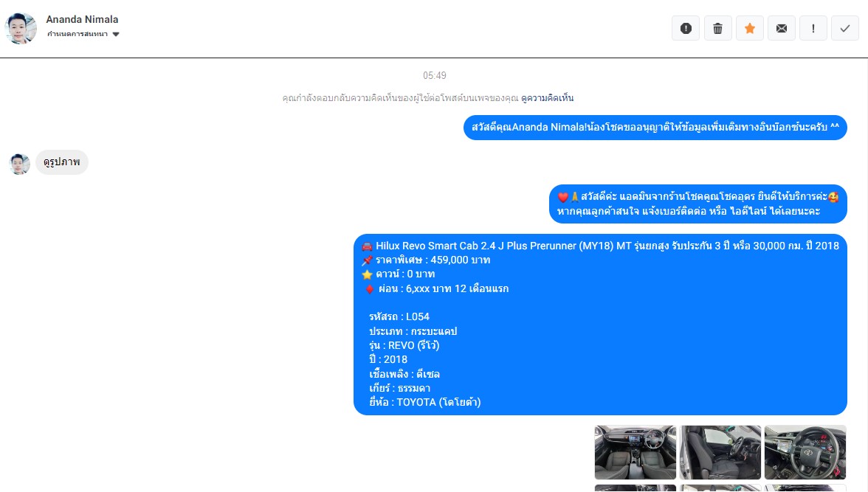Select model line REVO (รีโว้)
Image resolution: width=868 pixels, height=492 pixels.
pyautogui.click(x=404, y=345)
